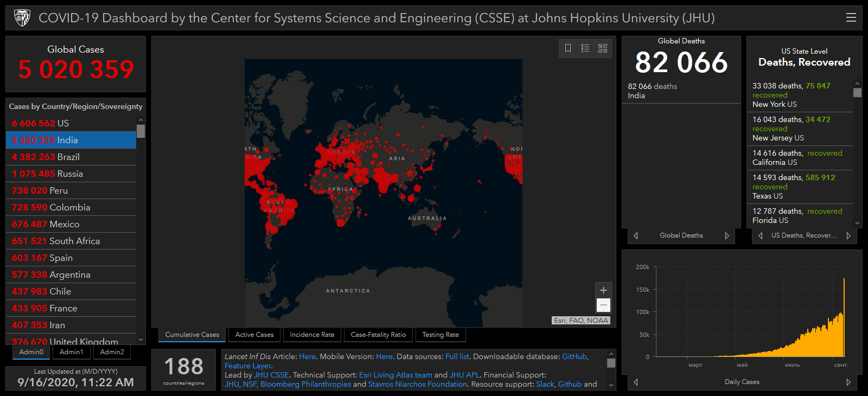Click Texas US deaths entry

tap(800, 187)
